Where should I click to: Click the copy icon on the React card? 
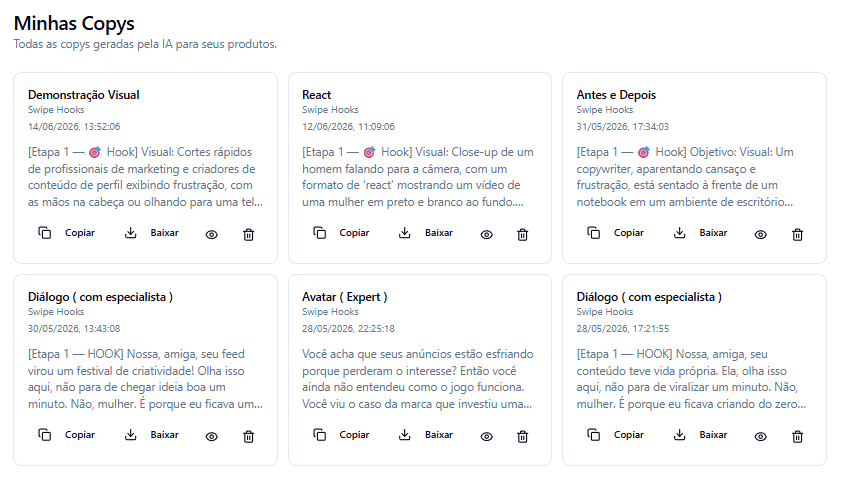(x=319, y=233)
